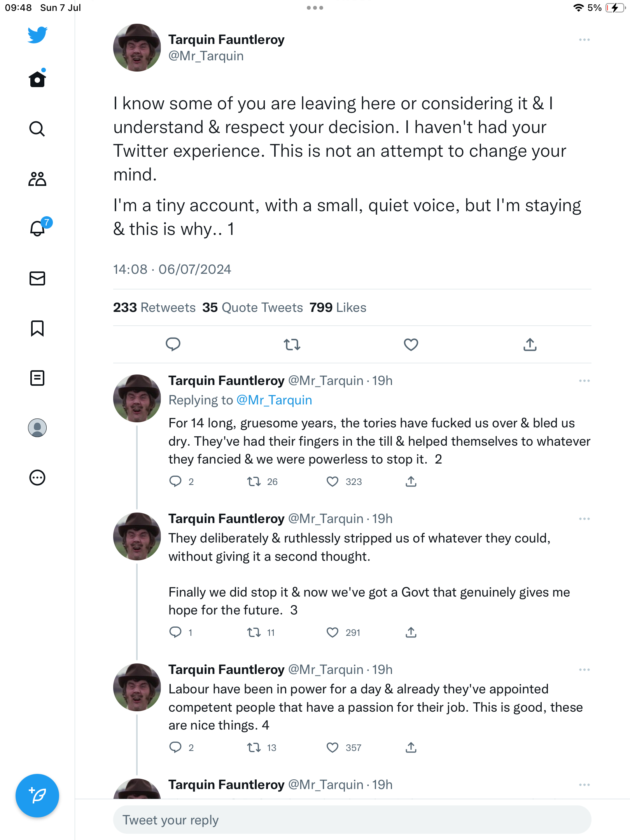The width and height of the screenshot is (630, 840).
Task: Like the reply with 323 likes
Action: coord(332,481)
